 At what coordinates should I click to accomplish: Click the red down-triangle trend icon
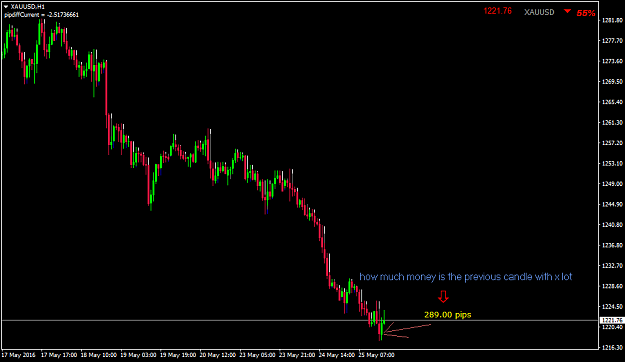pos(567,12)
